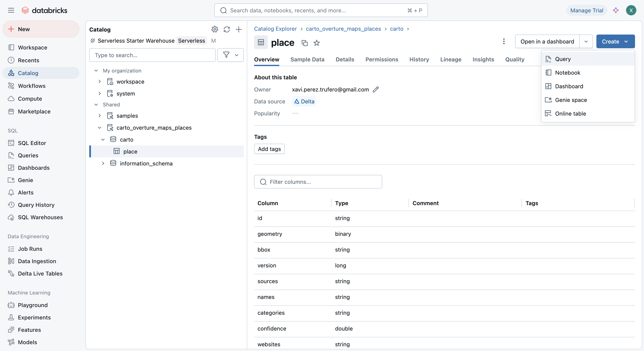Copy the place table path
Viewport: 644px width, 351px height.
(304, 43)
